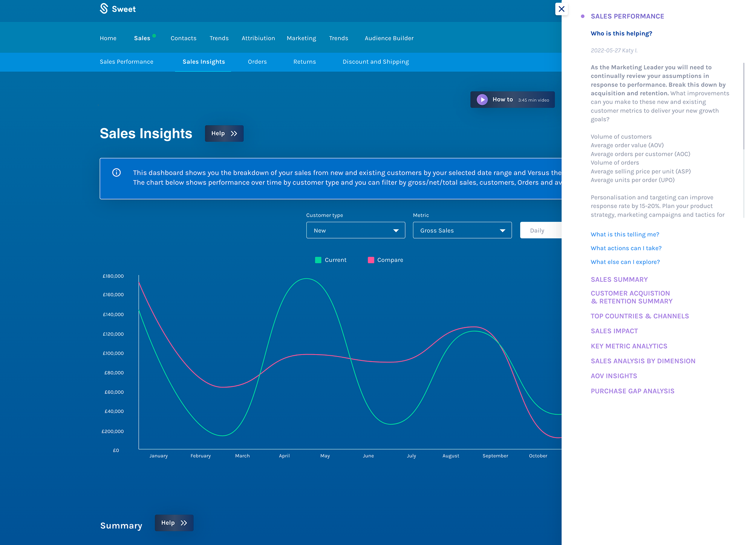Open the Gross Sales metric dropdown
756x545 pixels.
point(462,231)
